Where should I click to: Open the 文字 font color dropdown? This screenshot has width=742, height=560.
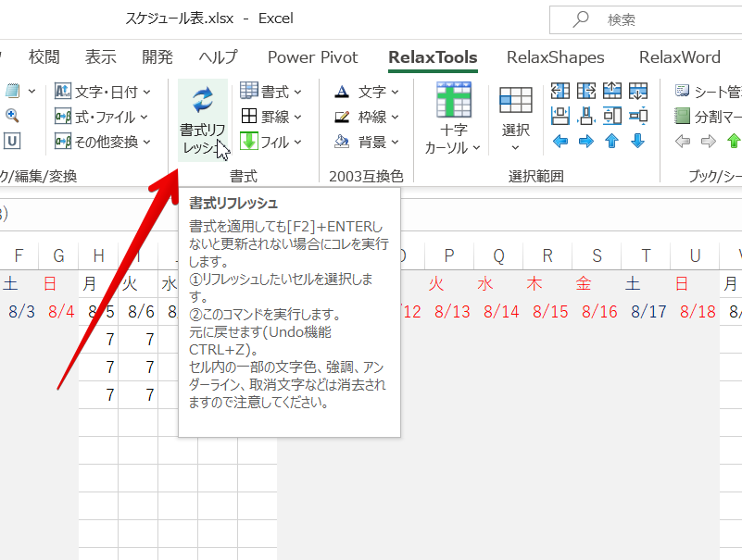pos(367,92)
